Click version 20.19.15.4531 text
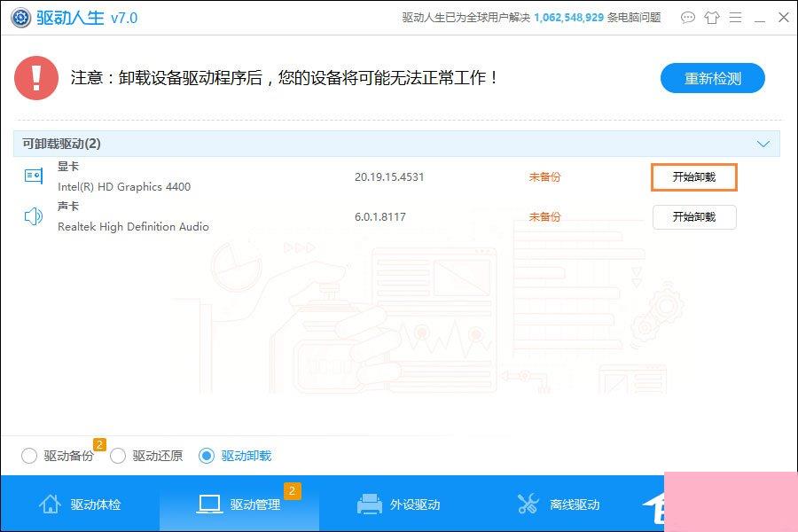Viewport: 798px width, 532px height. coord(389,177)
